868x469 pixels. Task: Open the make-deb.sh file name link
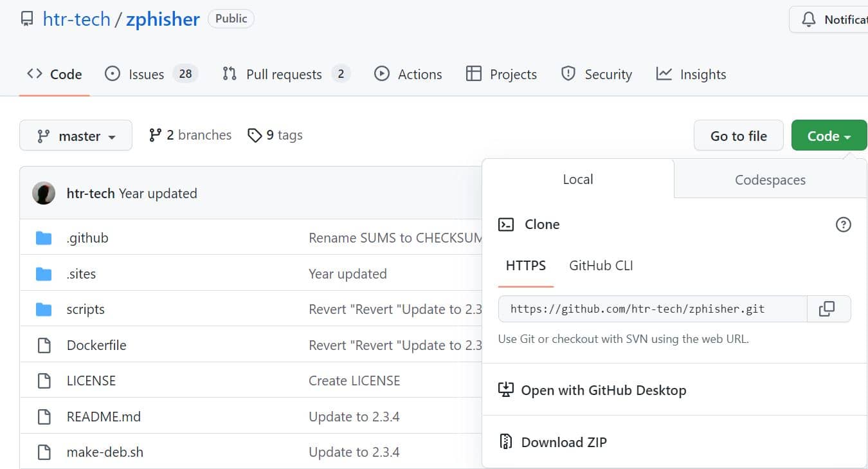point(105,452)
